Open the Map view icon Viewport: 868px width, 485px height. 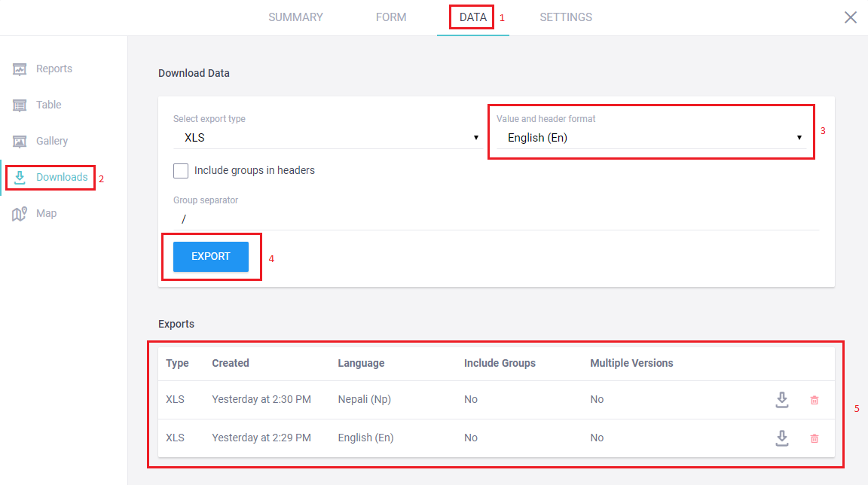point(20,214)
